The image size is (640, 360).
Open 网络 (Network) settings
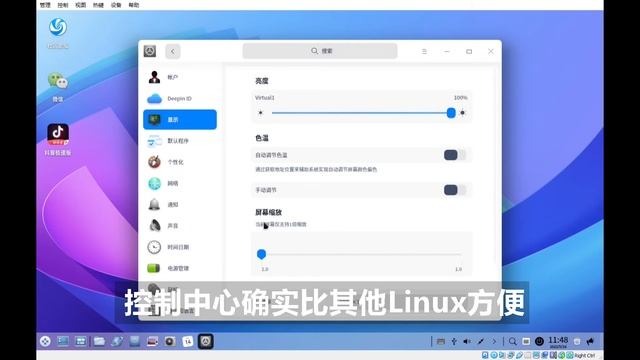coord(180,183)
